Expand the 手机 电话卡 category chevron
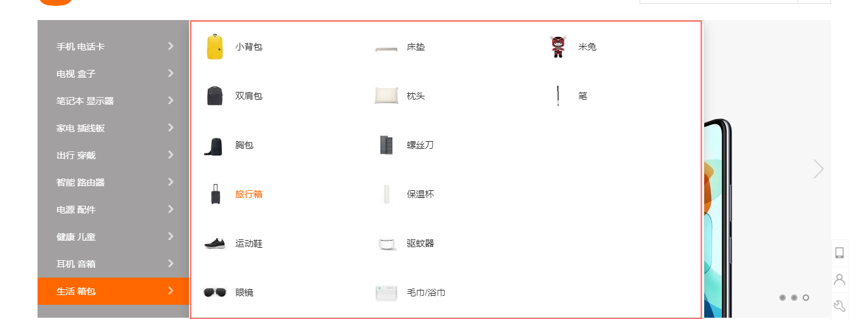The image size is (868, 319). (x=171, y=46)
